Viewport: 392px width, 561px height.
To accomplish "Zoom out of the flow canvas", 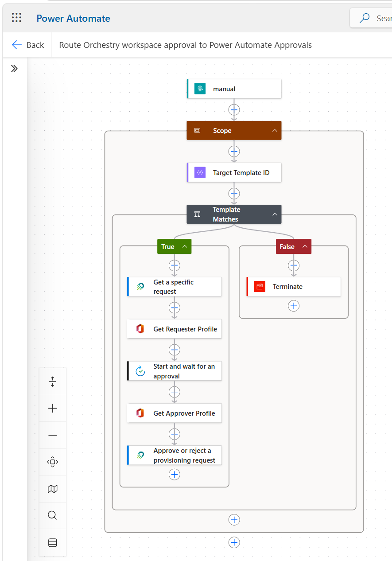I will coord(53,435).
